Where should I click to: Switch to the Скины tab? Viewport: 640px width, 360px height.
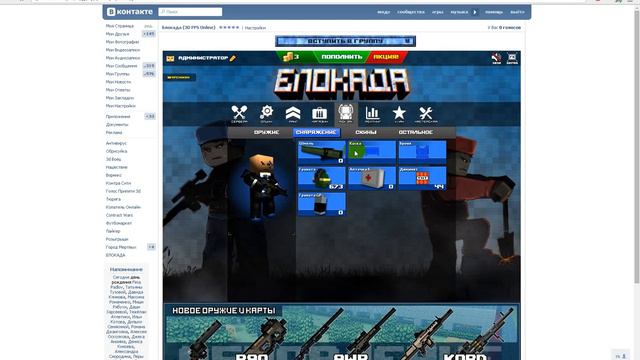pyautogui.click(x=366, y=132)
